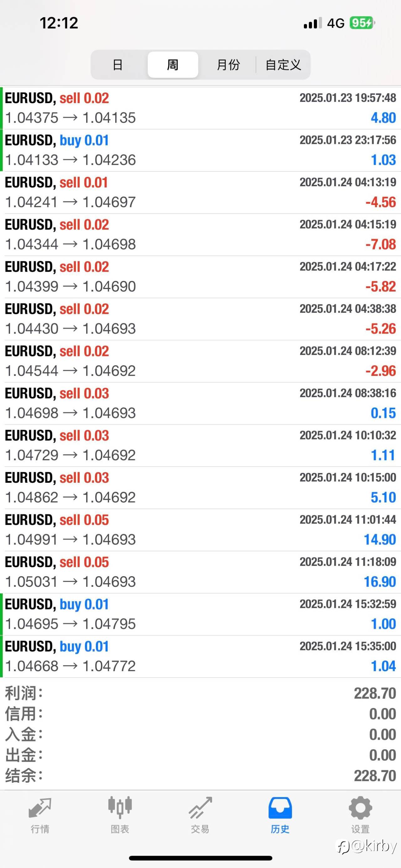Tap the 结余 balance summary row
This screenshot has height=868, width=401.
pyautogui.click(x=200, y=776)
